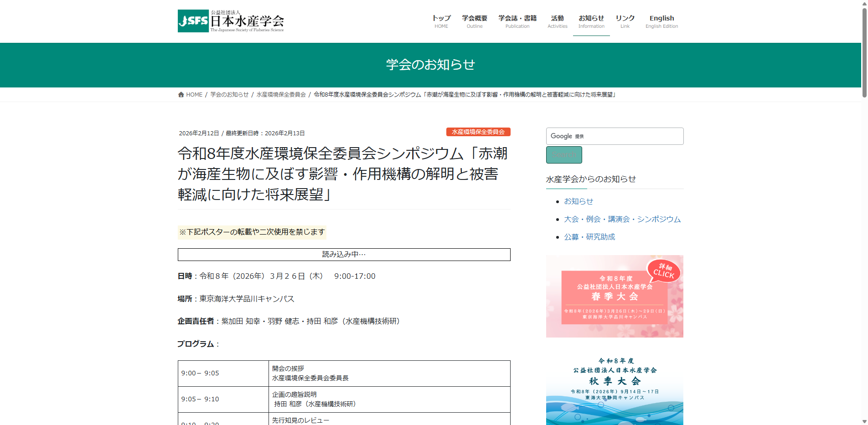Click the scroll-up arrow on the scrollbar

[864, 5]
